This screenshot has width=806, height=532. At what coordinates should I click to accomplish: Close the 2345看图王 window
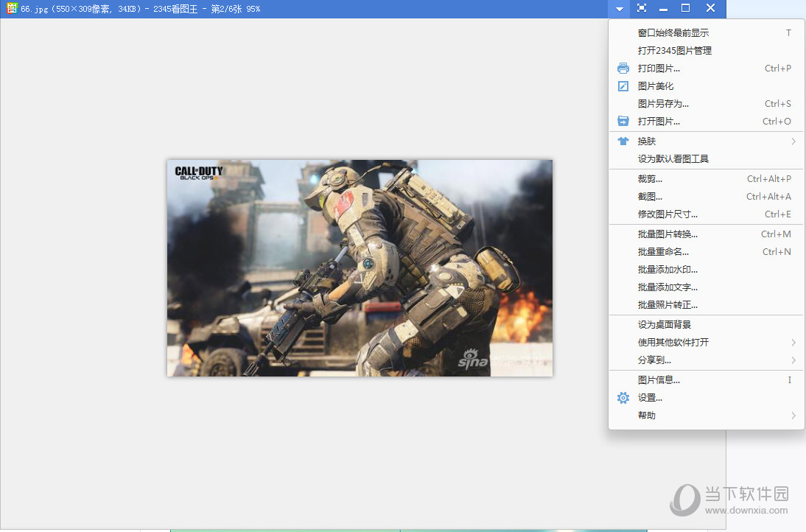(x=710, y=8)
